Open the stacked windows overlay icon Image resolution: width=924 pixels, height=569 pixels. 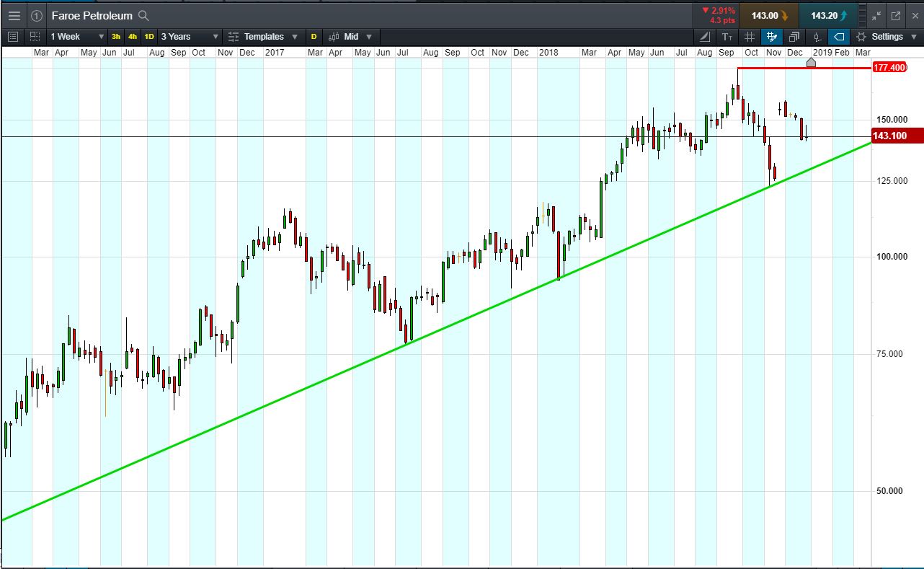[x=794, y=37]
